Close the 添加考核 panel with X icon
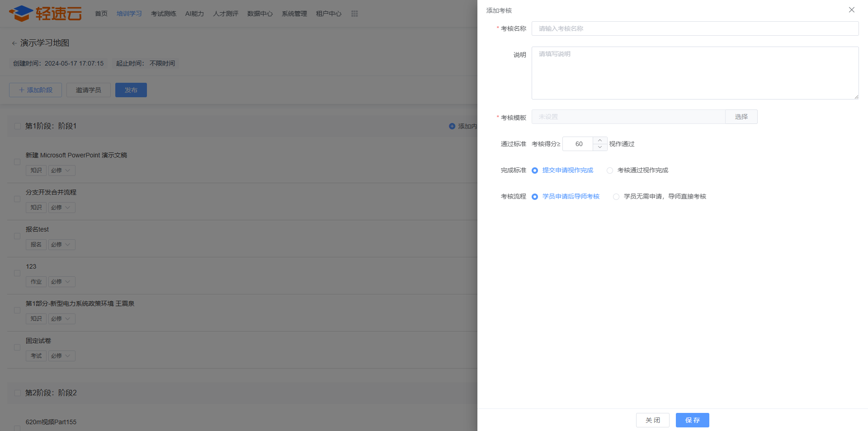The image size is (868, 431). pyautogui.click(x=851, y=10)
